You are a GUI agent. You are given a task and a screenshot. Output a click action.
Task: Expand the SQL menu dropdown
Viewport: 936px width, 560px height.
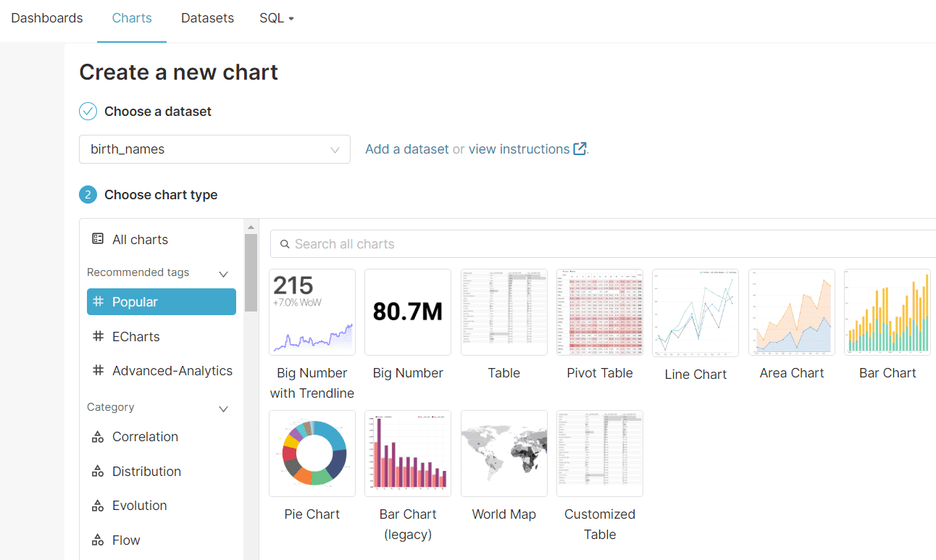[x=276, y=17]
